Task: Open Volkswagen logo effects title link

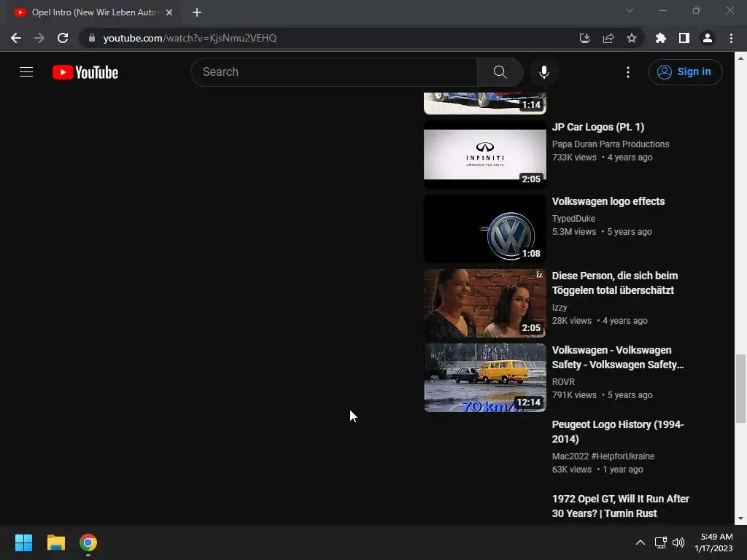Action: coord(608,201)
